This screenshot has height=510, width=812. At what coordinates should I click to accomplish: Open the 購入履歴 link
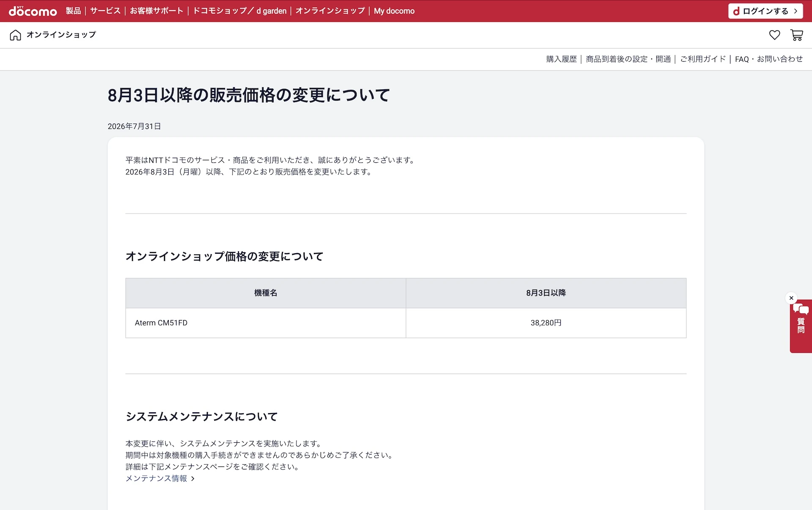562,59
